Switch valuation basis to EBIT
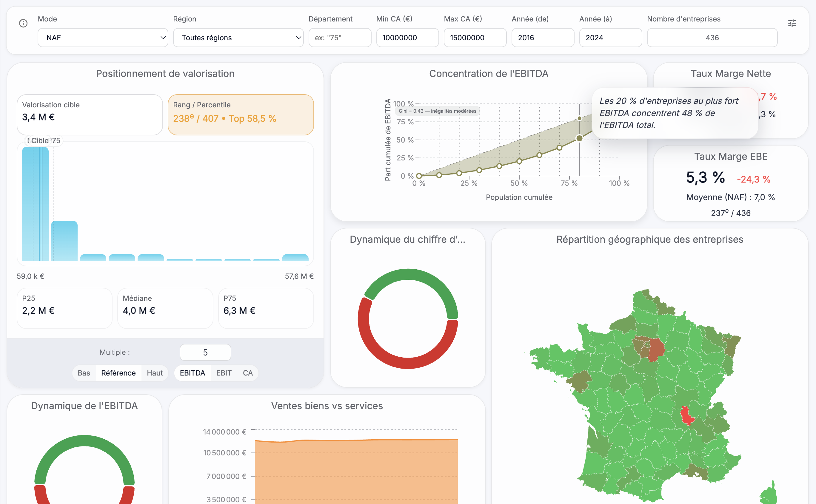 (x=224, y=373)
